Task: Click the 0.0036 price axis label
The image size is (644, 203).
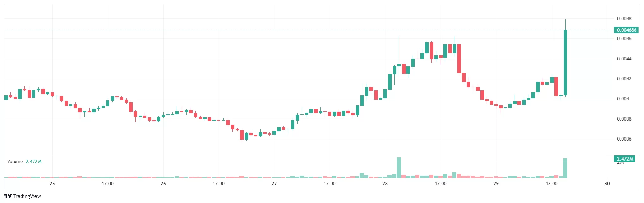Action: [x=624, y=139]
